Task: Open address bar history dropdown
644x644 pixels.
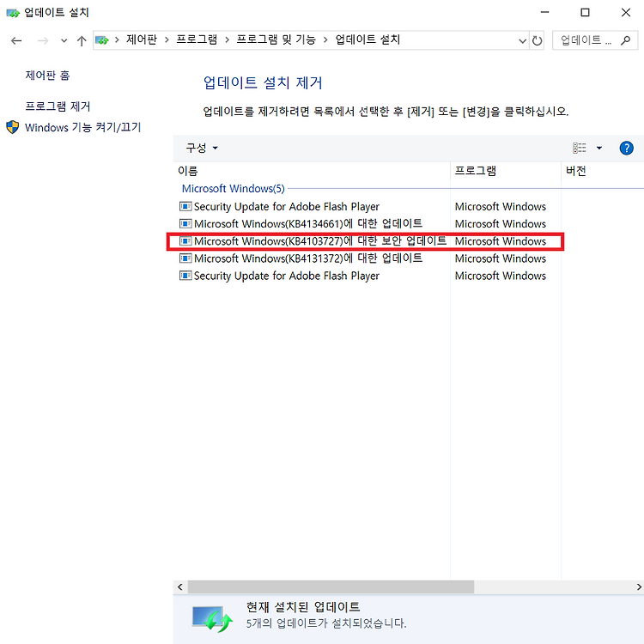Action: click(522, 40)
